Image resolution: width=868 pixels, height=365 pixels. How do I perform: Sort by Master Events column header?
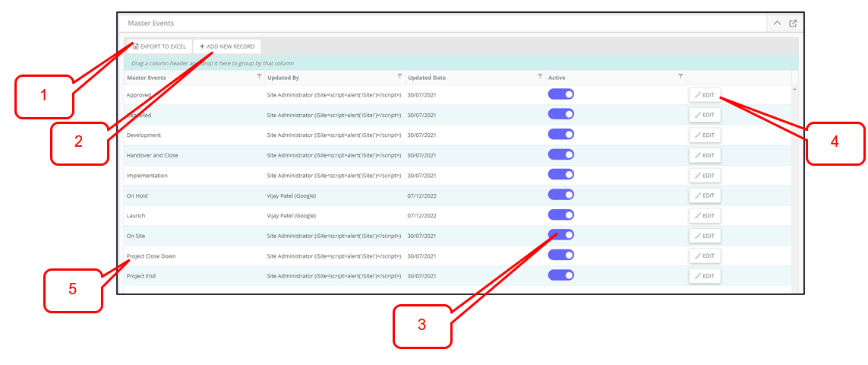click(x=147, y=78)
